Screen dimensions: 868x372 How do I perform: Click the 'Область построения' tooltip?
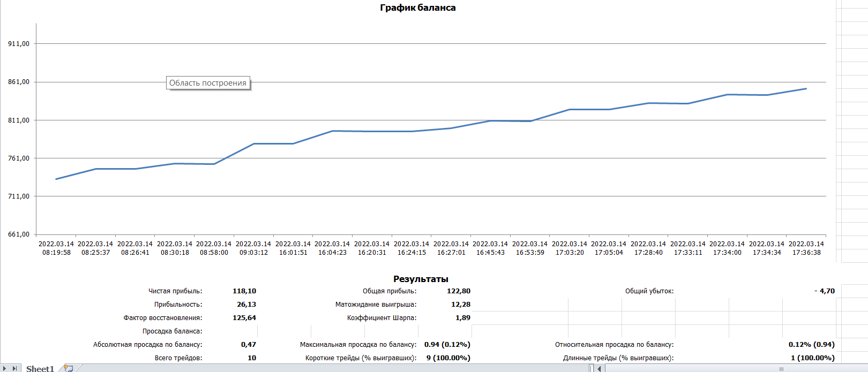coord(208,83)
